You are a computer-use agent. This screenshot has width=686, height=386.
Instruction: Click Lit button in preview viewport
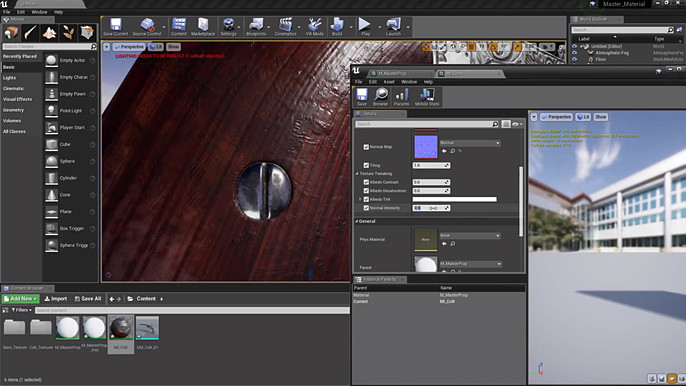(583, 117)
